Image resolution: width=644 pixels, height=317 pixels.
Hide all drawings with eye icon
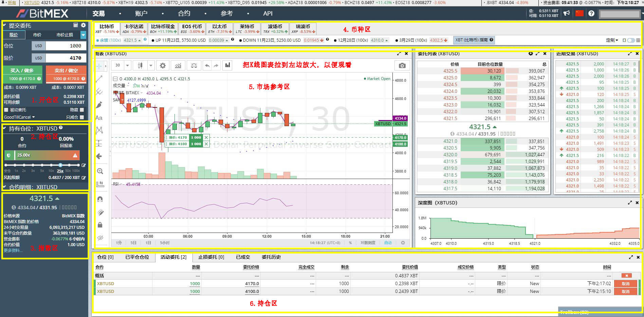(100, 238)
